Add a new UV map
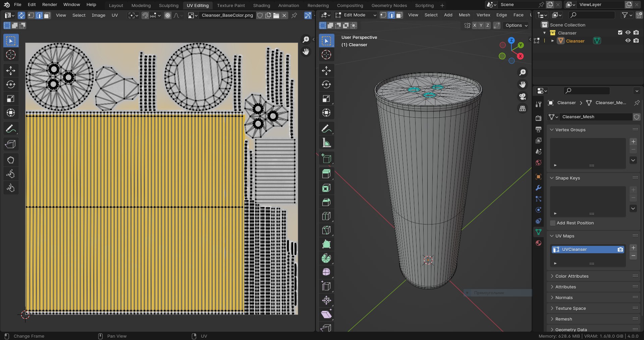This screenshot has width=644, height=340. pos(633,248)
